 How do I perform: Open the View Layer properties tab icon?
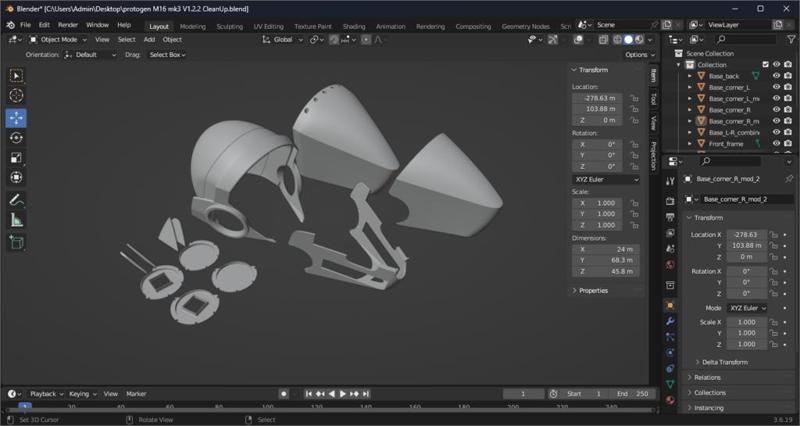(670, 233)
